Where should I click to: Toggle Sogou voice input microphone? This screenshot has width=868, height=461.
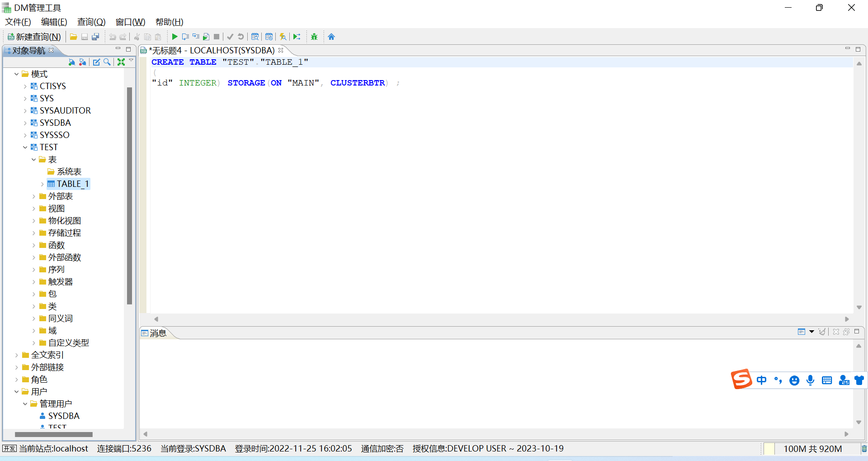coord(811,380)
